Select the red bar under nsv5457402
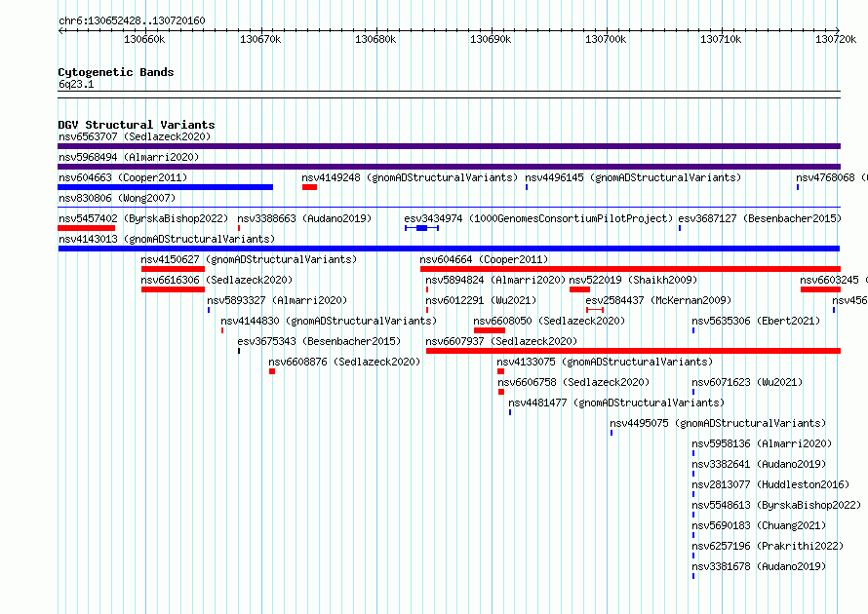 tap(87, 228)
